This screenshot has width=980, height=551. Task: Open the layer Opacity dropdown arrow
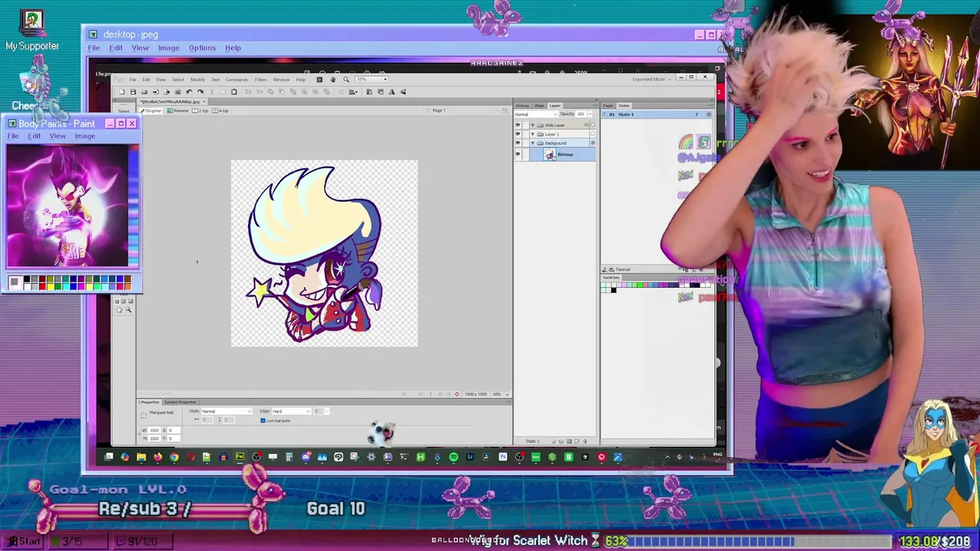click(x=590, y=114)
